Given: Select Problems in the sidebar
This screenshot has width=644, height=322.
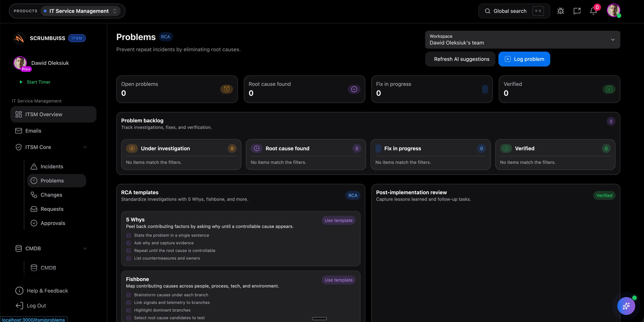Looking at the screenshot, I should click(x=52, y=180).
